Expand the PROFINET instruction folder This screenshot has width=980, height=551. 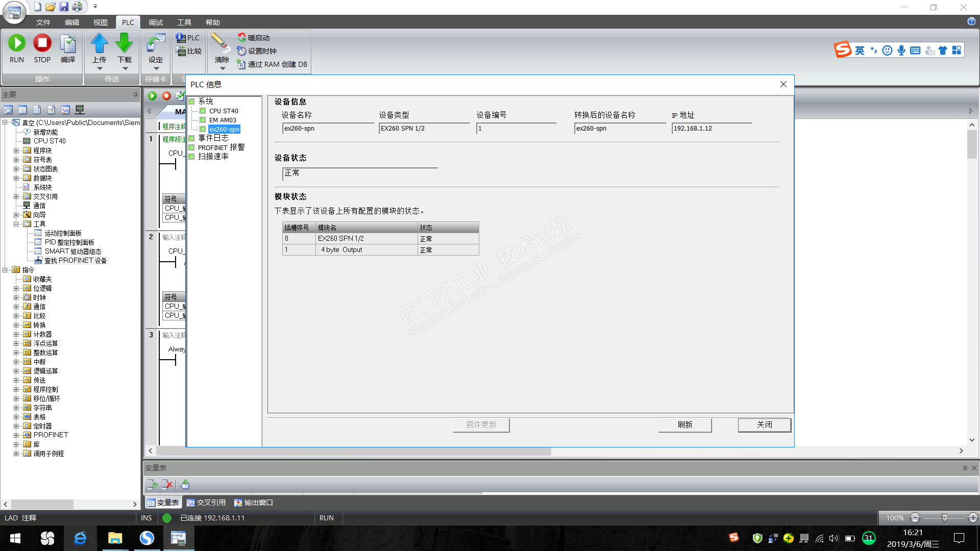tap(16, 435)
